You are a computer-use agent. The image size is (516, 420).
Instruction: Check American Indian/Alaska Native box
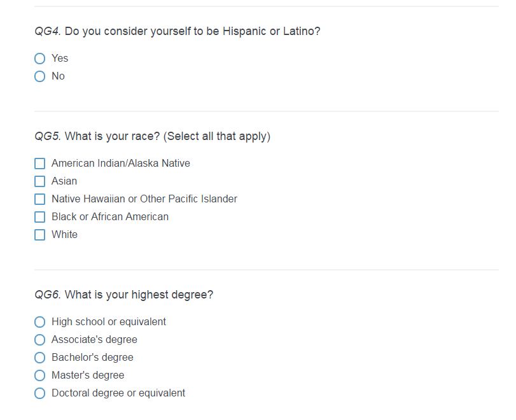[40, 164]
